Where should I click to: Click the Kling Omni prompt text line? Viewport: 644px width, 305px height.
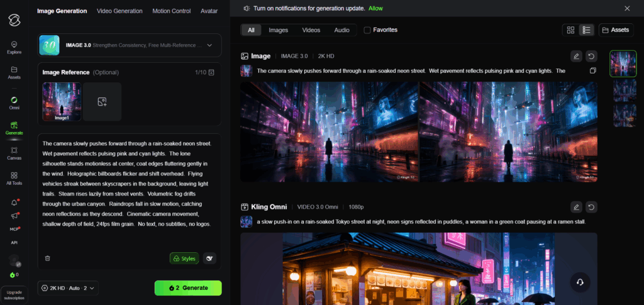(x=421, y=221)
